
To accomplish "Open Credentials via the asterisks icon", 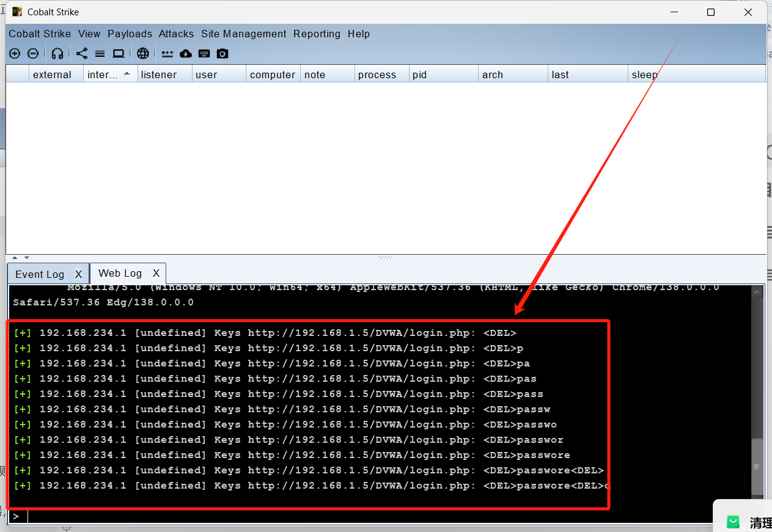I will click(x=167, y=54).
